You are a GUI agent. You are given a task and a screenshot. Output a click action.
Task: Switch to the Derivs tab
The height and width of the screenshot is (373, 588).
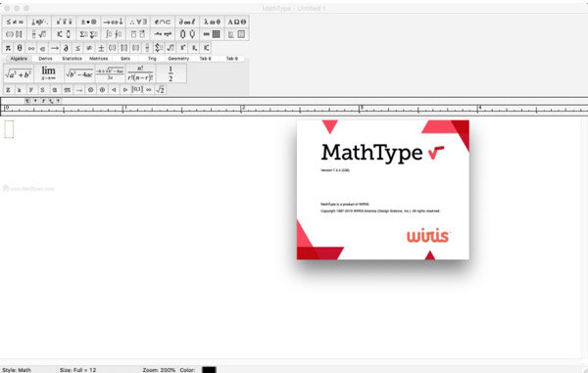click(45, 59)
